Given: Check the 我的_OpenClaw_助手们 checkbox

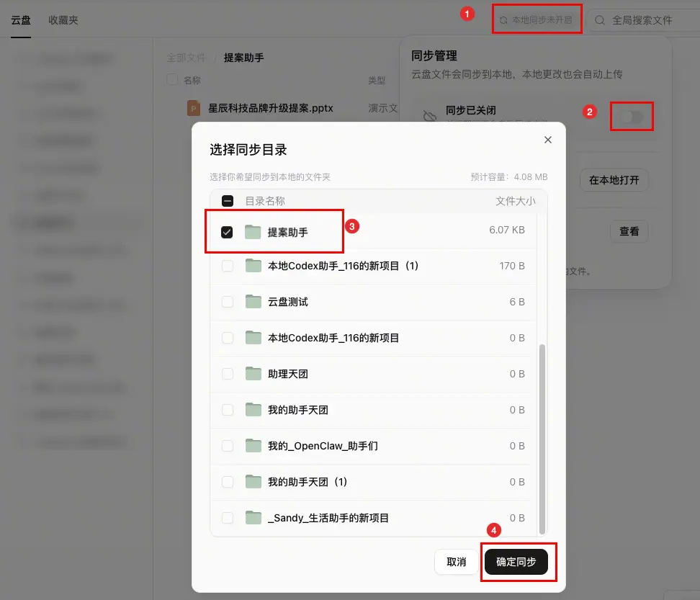Looking at the screenshot, I should (228, 446).
